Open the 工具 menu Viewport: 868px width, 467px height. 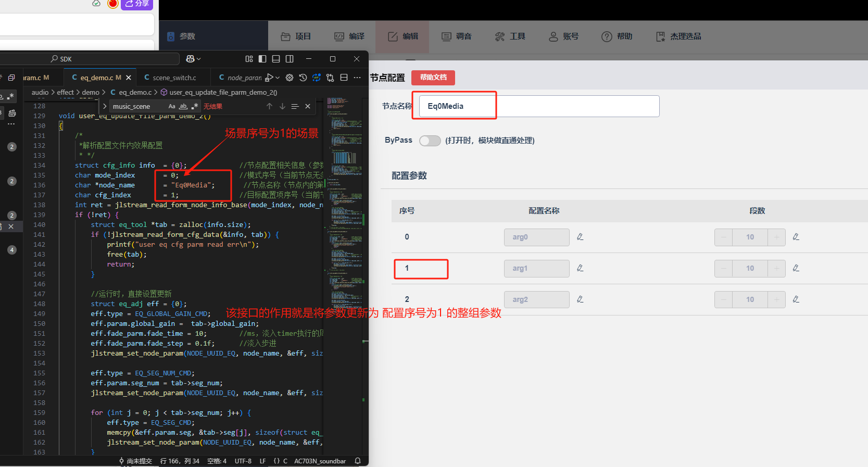(x=510, y=36)
